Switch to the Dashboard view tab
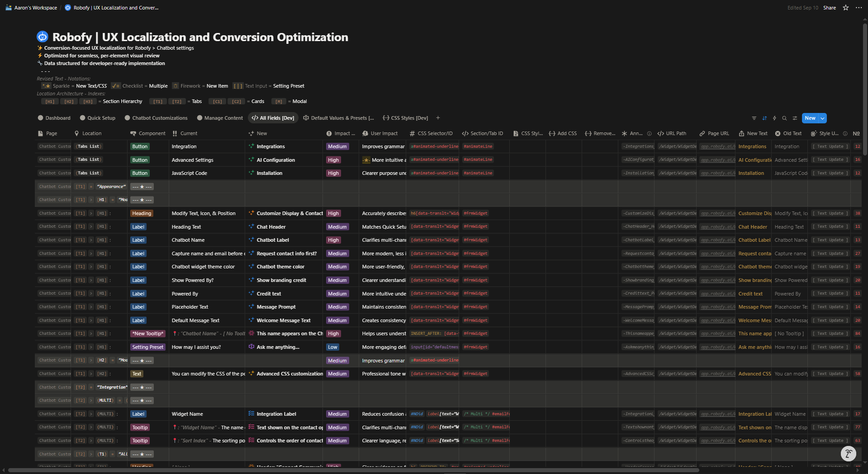 54,118
